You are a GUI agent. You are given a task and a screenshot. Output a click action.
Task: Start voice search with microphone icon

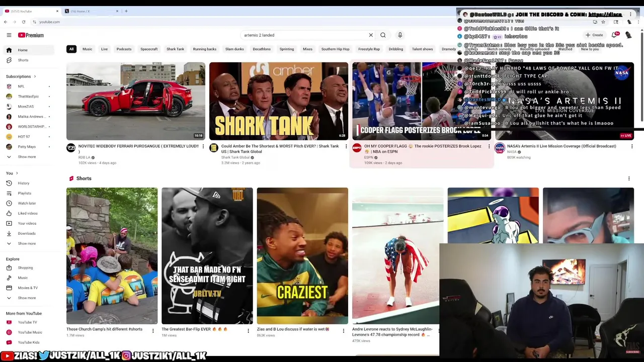tap(400, 35)
